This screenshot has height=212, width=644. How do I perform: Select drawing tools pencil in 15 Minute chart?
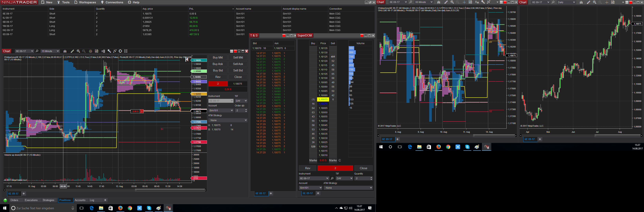72,51
